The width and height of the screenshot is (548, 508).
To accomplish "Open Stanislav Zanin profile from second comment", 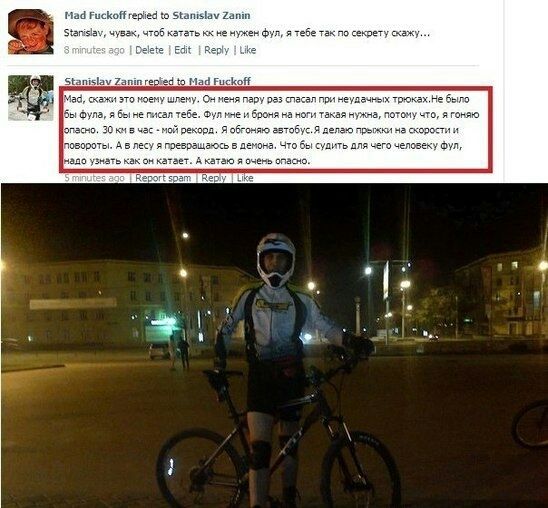I will [x=103, y=81].
